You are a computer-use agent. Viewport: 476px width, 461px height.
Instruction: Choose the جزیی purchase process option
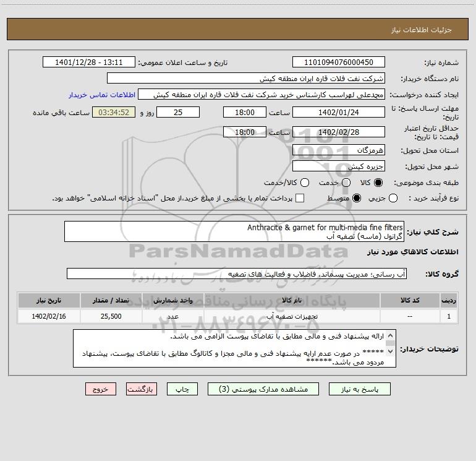coord(393,198)
